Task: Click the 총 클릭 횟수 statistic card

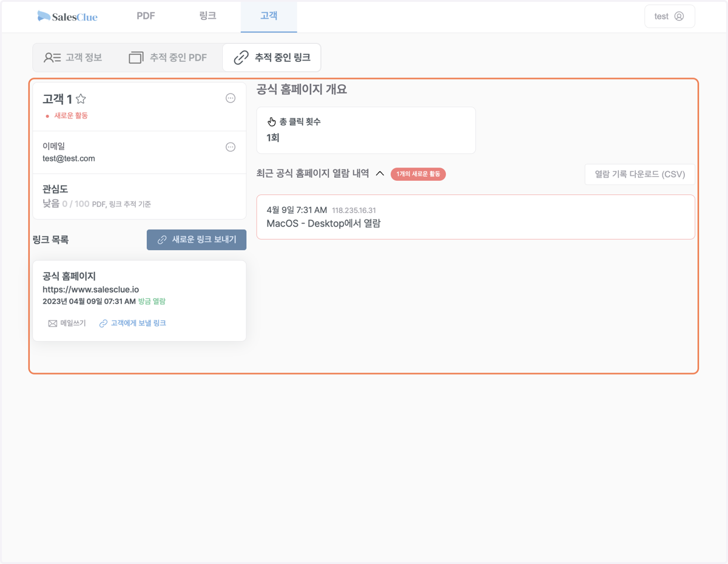Action: point(366,130)
